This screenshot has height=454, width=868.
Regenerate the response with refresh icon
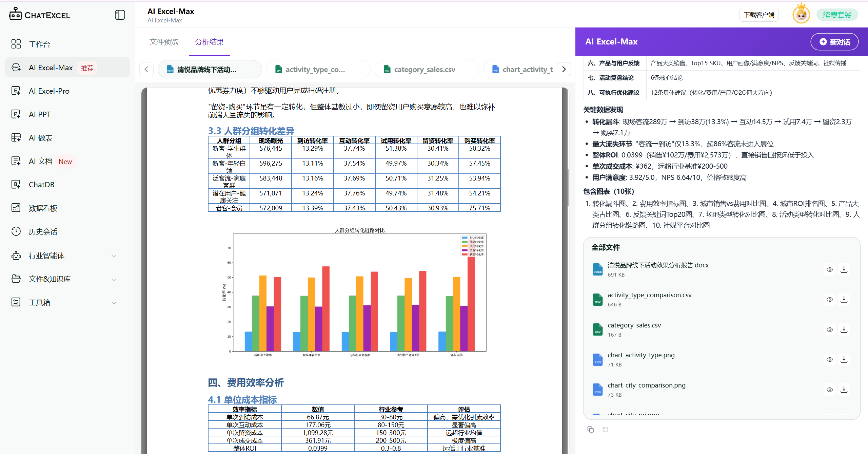(x=605, y=430)
